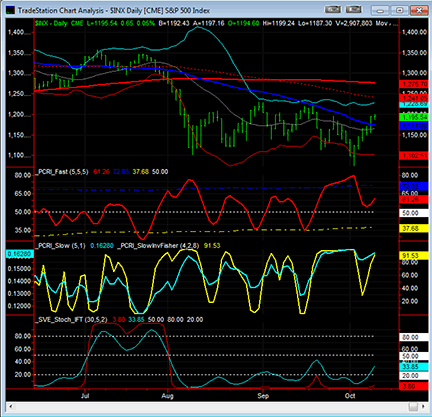The height and width of the screenshot is (417, 432).
Task: Click the 'B=1192.43' bid value text
Action: pyautogui.click(x=174, y=23)
